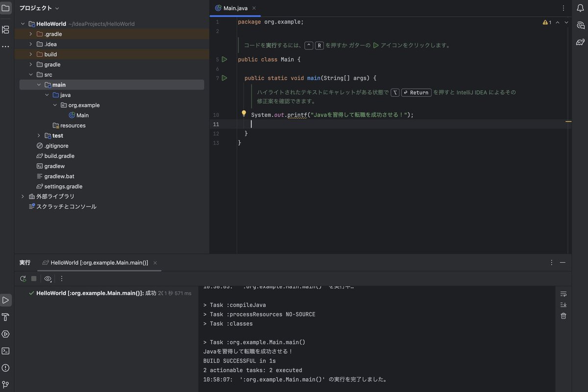Screen dimensions: 588x392
Task: Select スクラッチとコンソール item
Action: (63, 207)
